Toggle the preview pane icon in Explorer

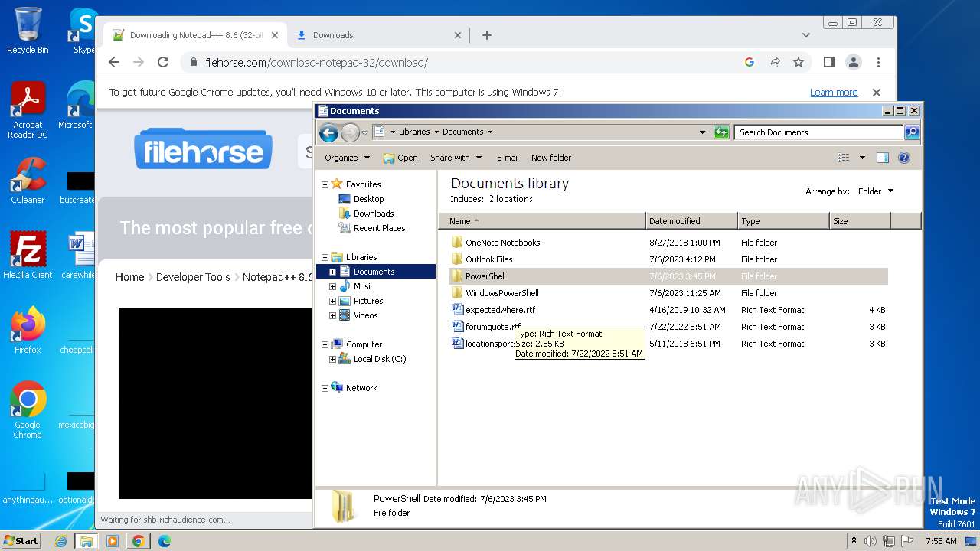click(x=882, y=158)
